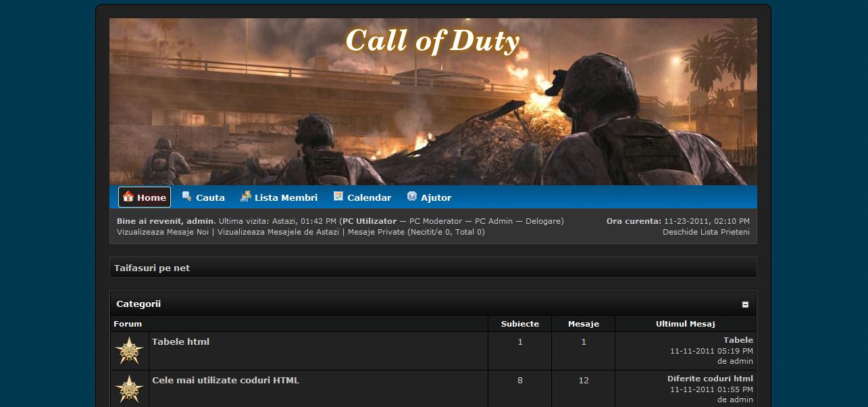Click the Lista Membri people icon
The height and width of the screenshot is (407, 868).
[246, 197]
